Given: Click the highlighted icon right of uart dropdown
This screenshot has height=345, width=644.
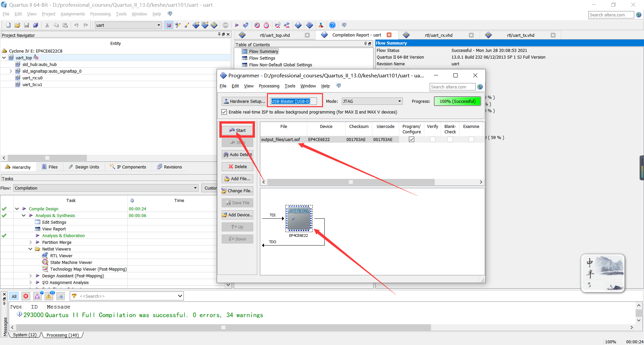Looking at the screenshot, I should point(169,25).
